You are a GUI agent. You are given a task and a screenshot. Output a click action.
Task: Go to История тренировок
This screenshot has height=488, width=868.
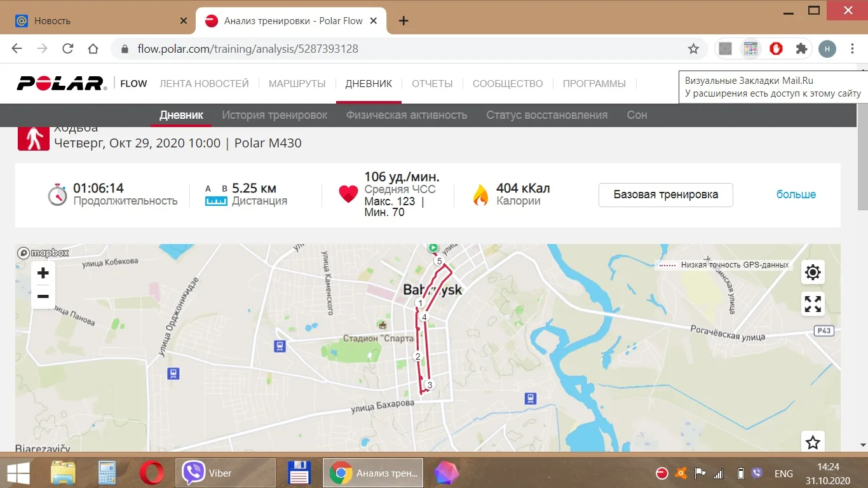coord(275,115)
